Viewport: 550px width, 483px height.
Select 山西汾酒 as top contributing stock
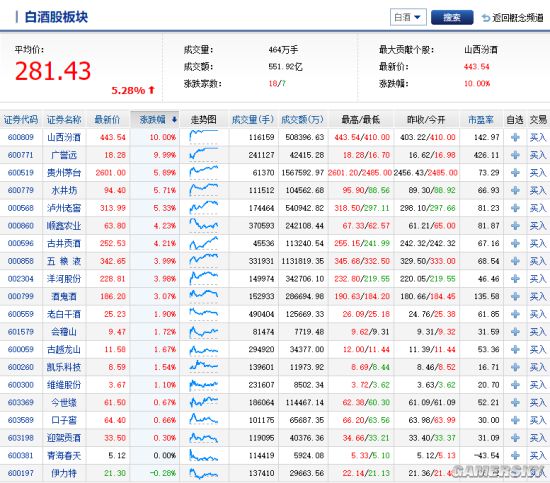[x=481, y=50]
